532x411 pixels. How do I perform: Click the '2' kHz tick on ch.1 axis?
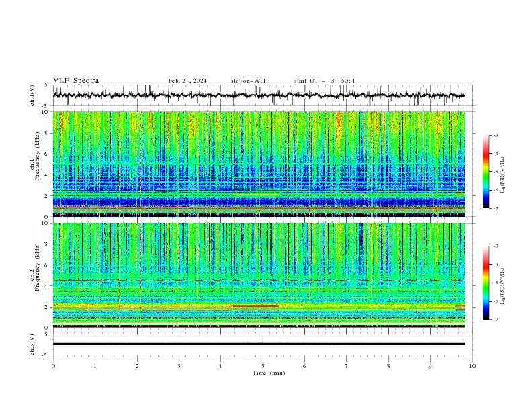[x=46, y=196]
